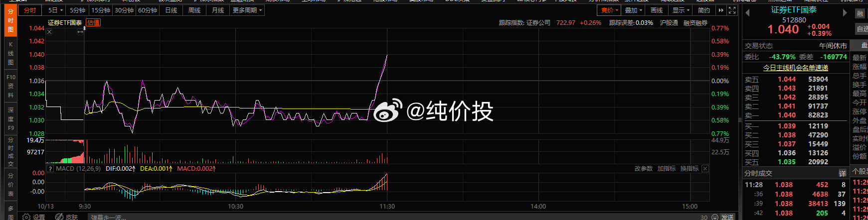
Task: Open the K线图 sidebar view
Action: [10, 53]
